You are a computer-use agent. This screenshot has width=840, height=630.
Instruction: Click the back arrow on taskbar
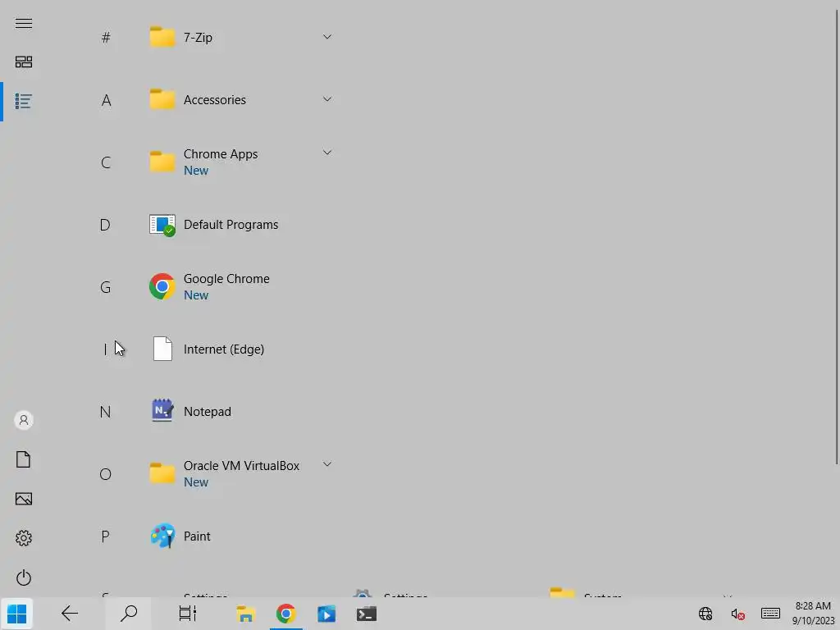[x=70, y=614]
